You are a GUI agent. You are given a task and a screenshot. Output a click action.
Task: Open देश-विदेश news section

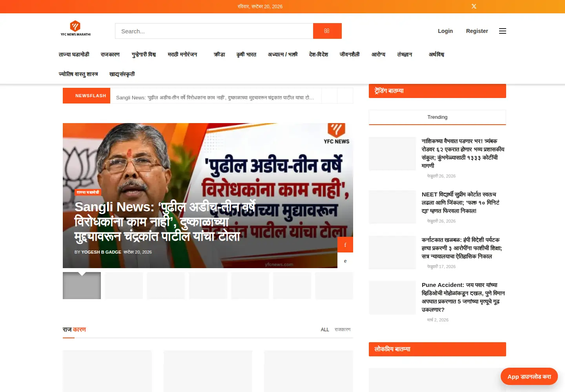319,54
